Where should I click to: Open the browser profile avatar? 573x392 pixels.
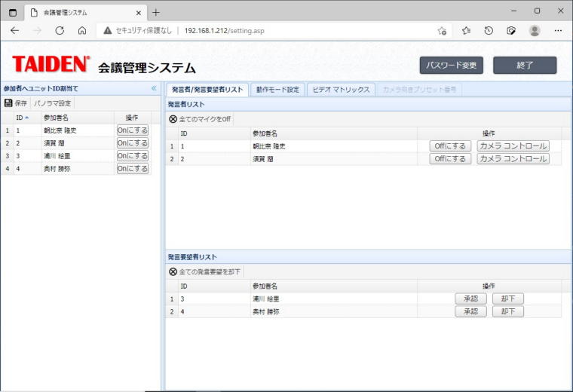[x=535, y=31]
